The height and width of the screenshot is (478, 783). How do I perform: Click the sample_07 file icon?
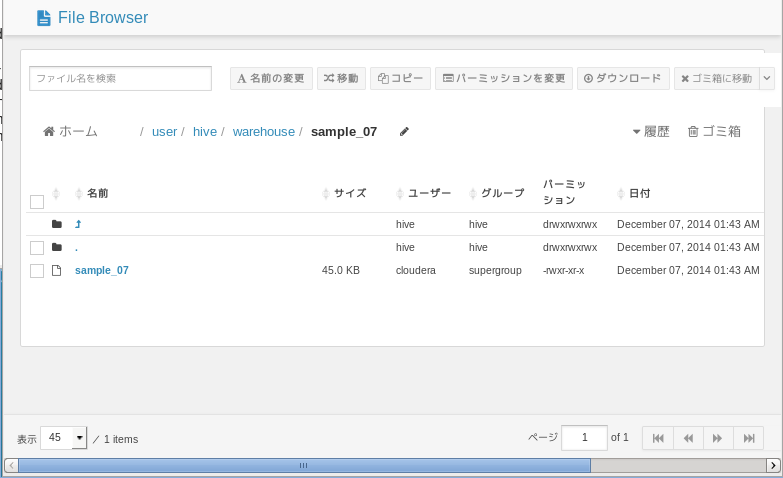click(x=56, y=270)
